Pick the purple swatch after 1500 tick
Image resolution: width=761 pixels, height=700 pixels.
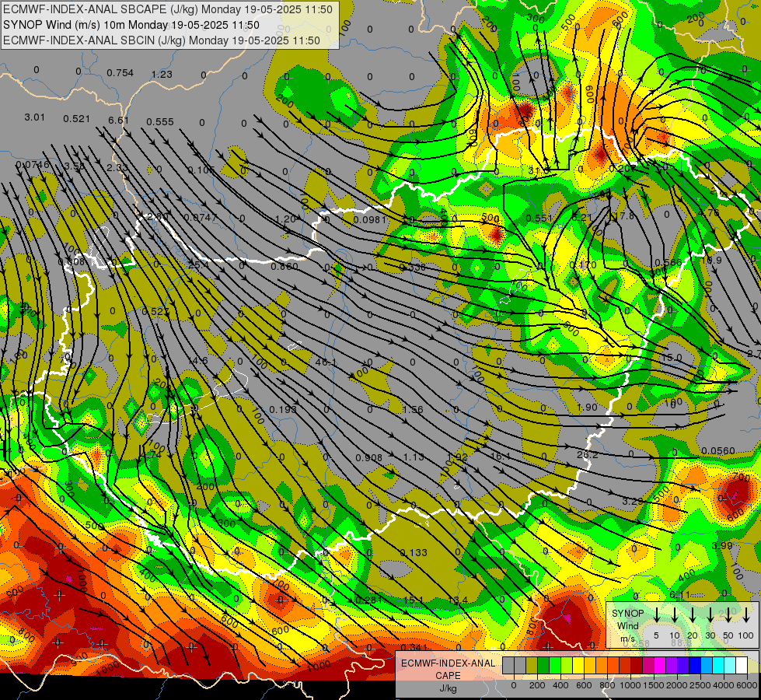coord(672,666)
